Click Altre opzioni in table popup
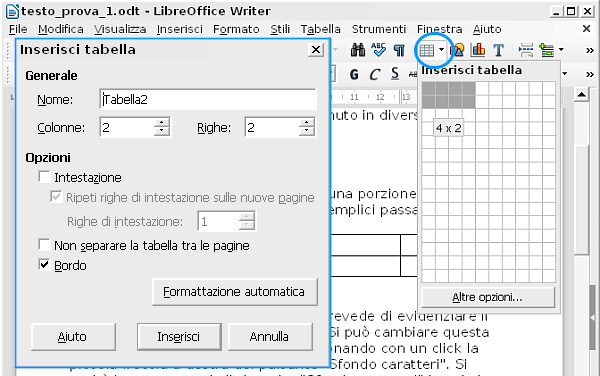This screenshot has width=600, height=376. 488,297
